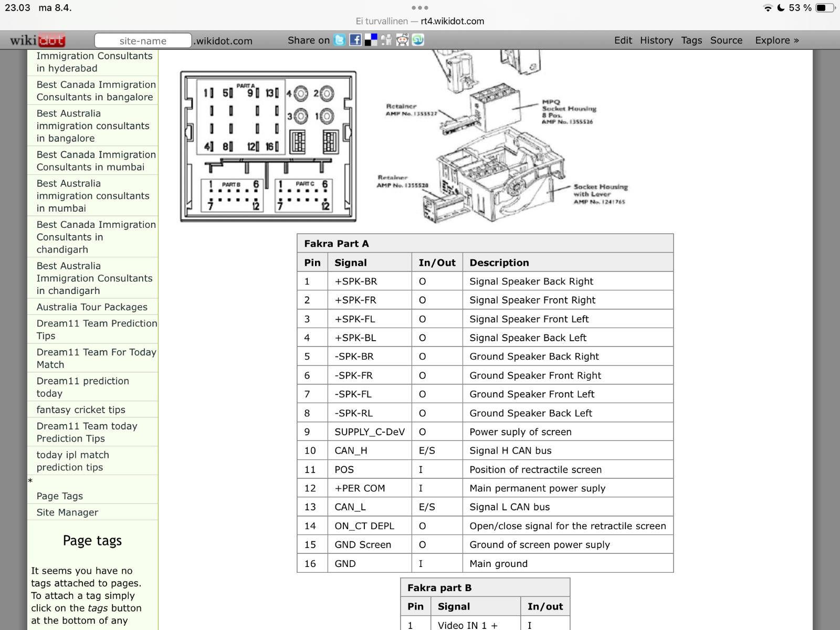The image size is (840, 630).
Task: Click the Fakra part B table header
Action: pos(485,587)
